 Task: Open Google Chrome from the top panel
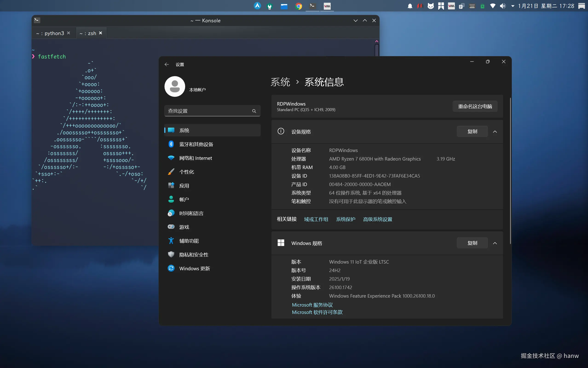pyautogui.click(x=299, y=6)
